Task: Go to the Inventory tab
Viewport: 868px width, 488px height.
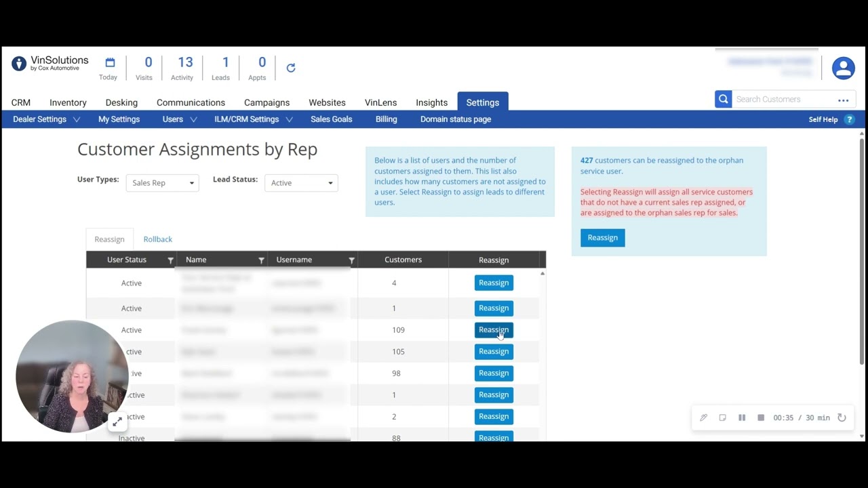Action: click(x=68, y=102)
